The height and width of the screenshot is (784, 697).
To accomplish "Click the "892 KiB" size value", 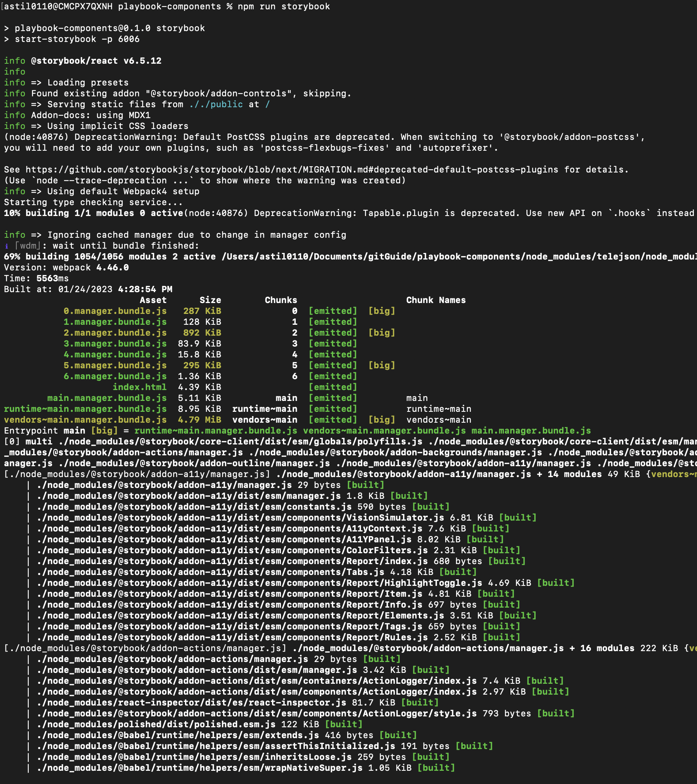I will click(202, 333).
